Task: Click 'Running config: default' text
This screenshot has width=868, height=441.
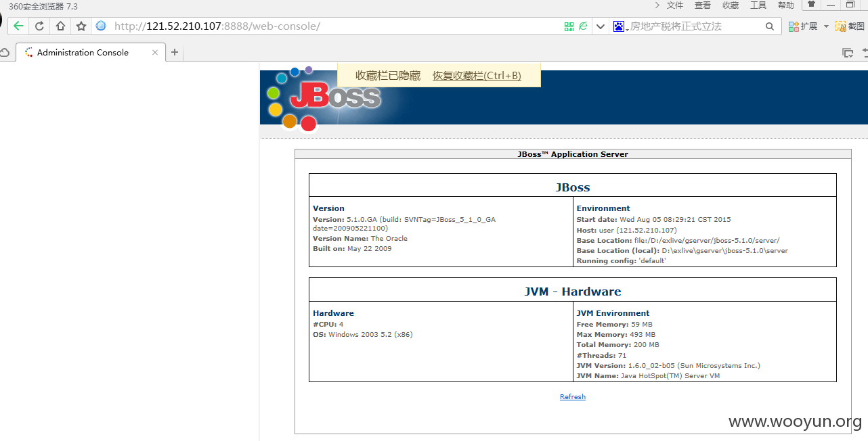Action: [x=622, y=261]
